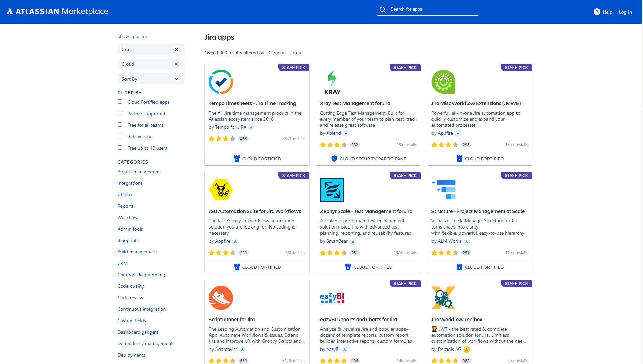The width and height of the screenshot is (643, 364).
Task: Open the Structure app logo
Action: [x=444, y=190]
